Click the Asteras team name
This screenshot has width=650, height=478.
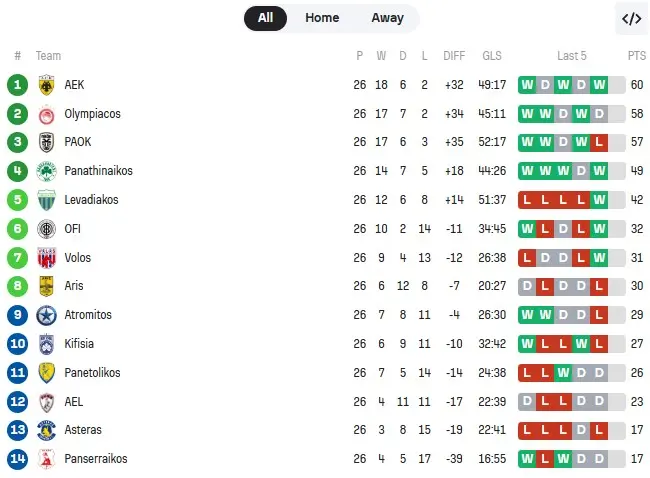click(x=83, y=430)
